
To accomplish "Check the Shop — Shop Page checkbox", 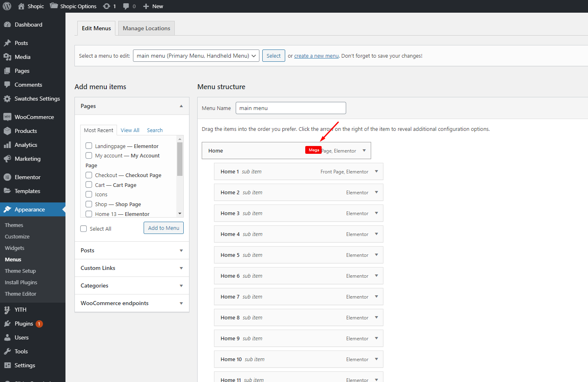I will [x=89, y=204].
